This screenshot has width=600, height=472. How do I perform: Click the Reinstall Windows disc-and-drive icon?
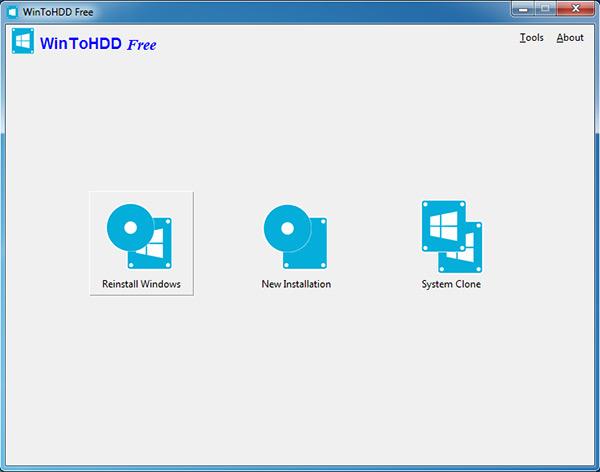(139, 236)
